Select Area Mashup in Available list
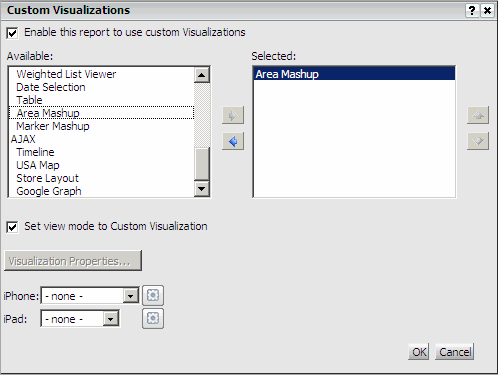Screen dimensions: 498x375 click(x=101, y=113)
